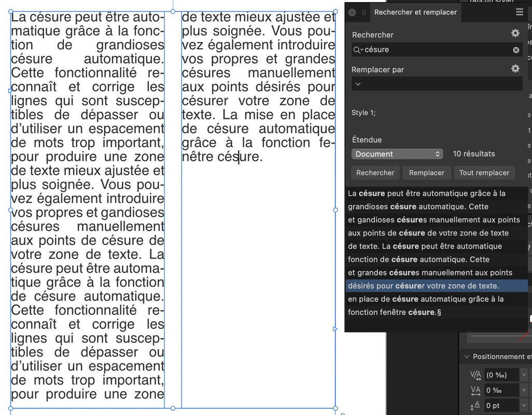
Task: Select result 'fonction de césure automatique. Cette'
Action: [x=436, y=259]
